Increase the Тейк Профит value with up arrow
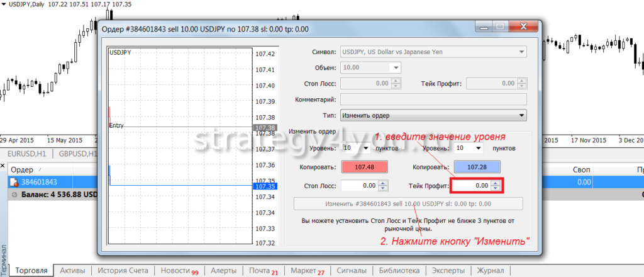The image size is (644, 277). click(496, 183)
